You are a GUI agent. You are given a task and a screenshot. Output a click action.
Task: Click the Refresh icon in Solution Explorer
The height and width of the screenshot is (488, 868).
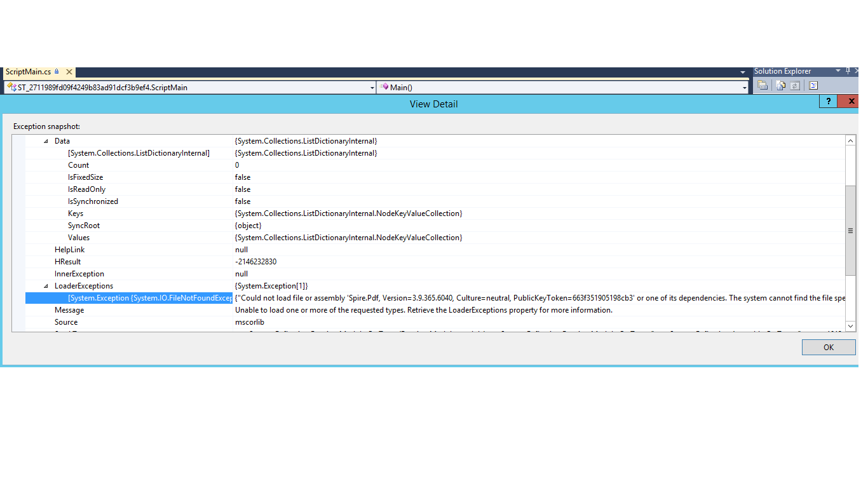tap(795, 86)
